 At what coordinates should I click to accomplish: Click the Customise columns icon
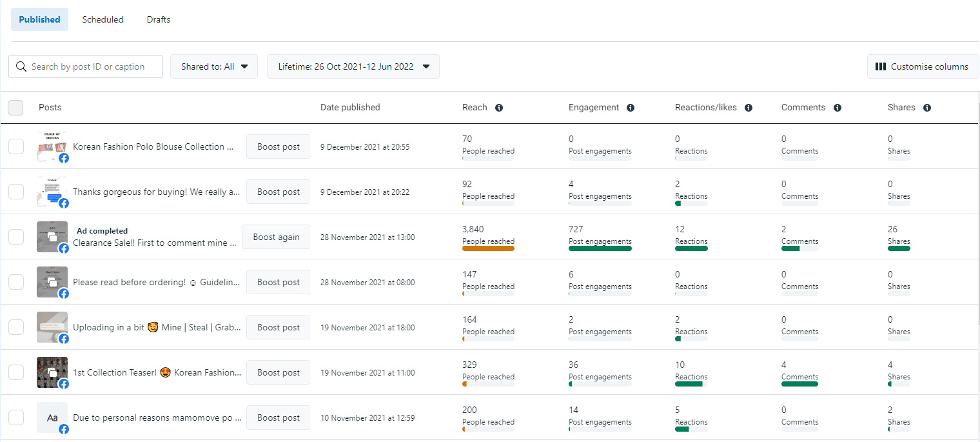point(881,66)
